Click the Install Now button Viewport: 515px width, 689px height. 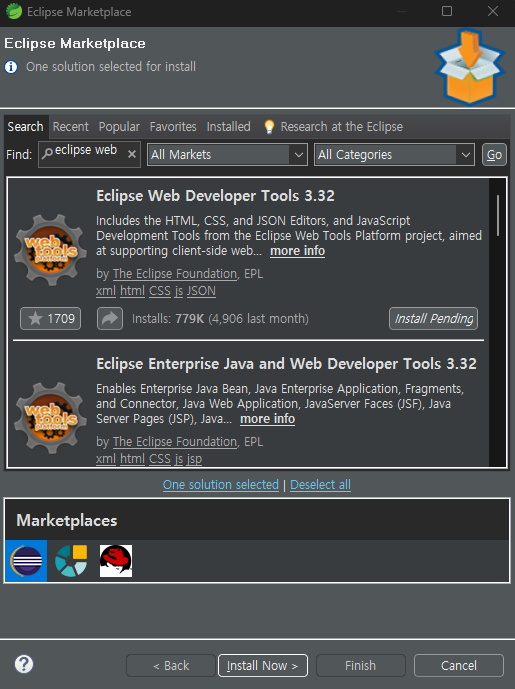[x=263, y=665]
